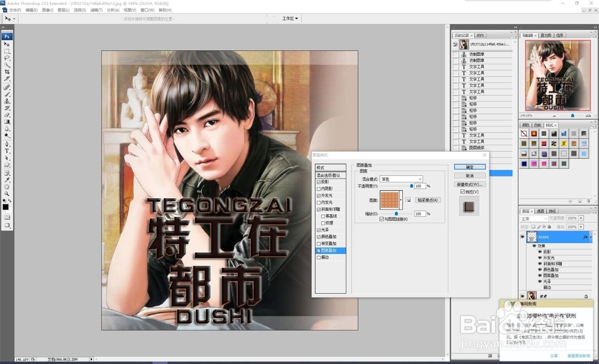
Task: Switch to the 颜色 color tab
Action: coord(526,125)
